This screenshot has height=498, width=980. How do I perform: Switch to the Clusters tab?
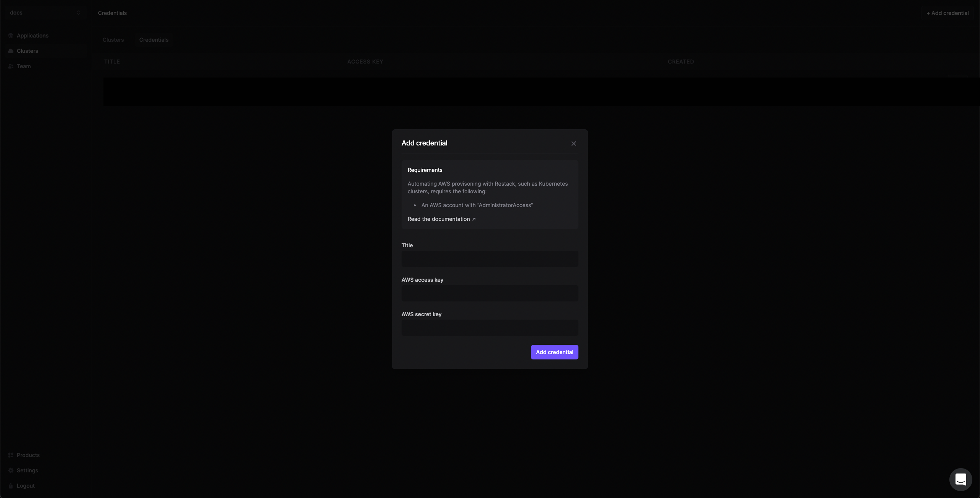click(x=113, y=39)
